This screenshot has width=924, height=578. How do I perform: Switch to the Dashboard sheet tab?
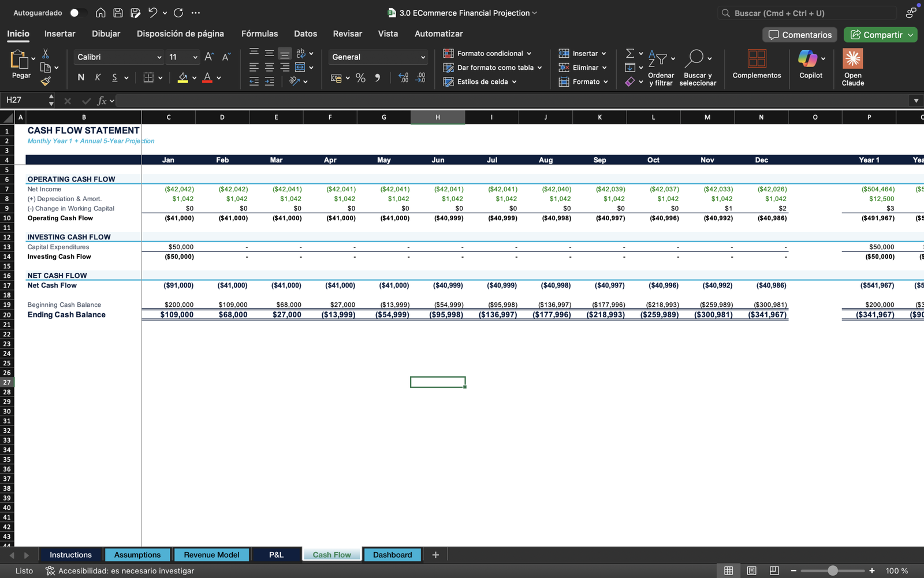click(392, 555)
